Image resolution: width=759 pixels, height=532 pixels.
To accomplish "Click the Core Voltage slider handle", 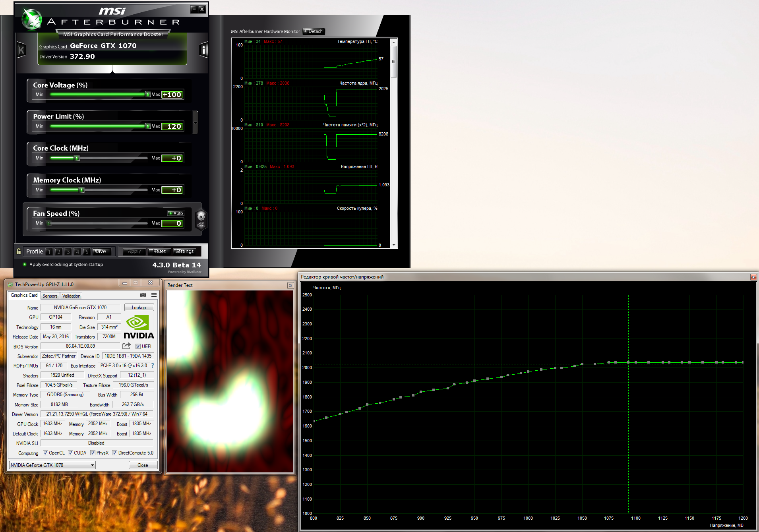I will click(148, 95).
